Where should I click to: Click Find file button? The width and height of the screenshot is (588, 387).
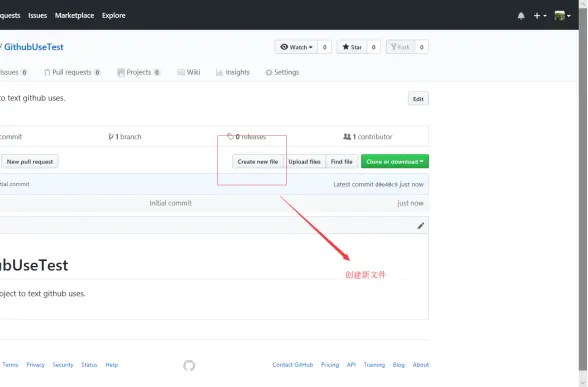click(x=342, y=162)
